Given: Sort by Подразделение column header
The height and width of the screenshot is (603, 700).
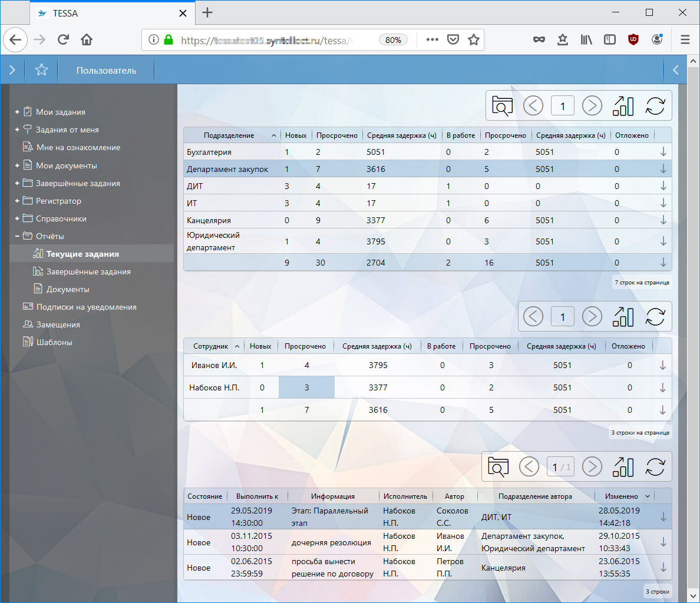Looking at the screenshot, I should point(229,135).
